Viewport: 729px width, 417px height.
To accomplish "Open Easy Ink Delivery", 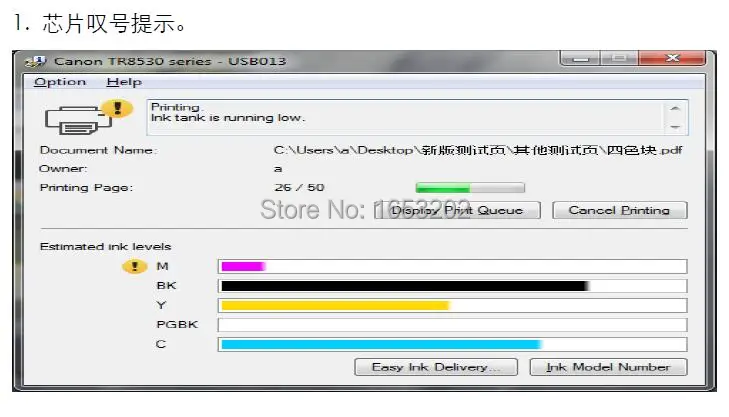I will pyautogui.click(x=436, y=367).
